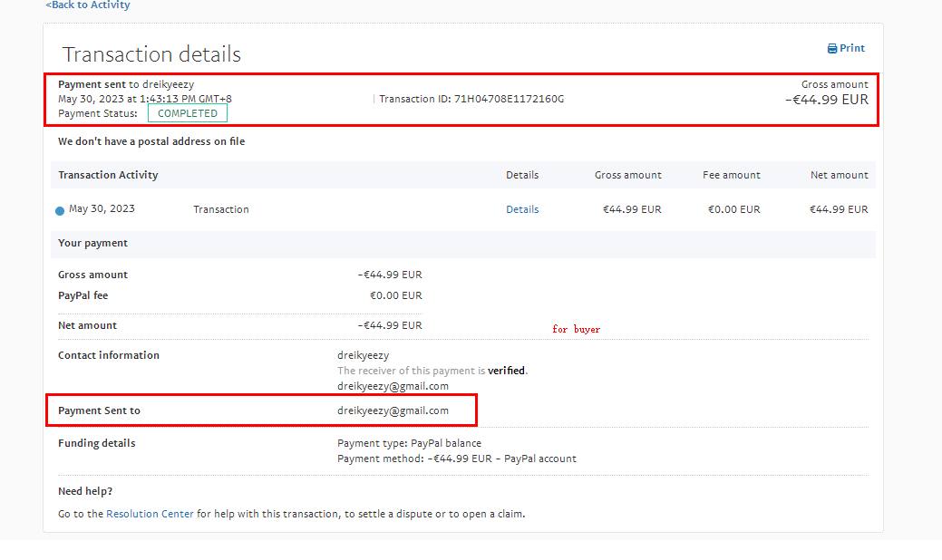The height and width of the screenshot is (560, 942).
Task: Open the Resolution Center link
Action: coord(150,514)
